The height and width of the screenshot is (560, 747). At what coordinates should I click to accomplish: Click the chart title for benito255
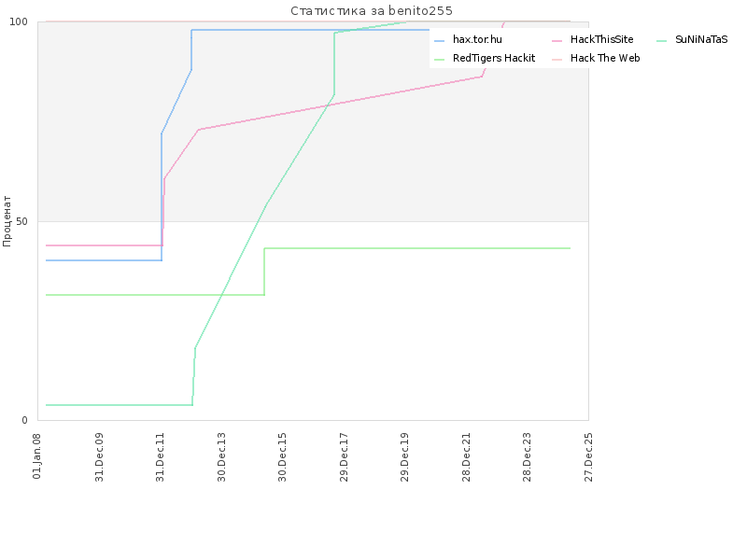pos(372,10)
